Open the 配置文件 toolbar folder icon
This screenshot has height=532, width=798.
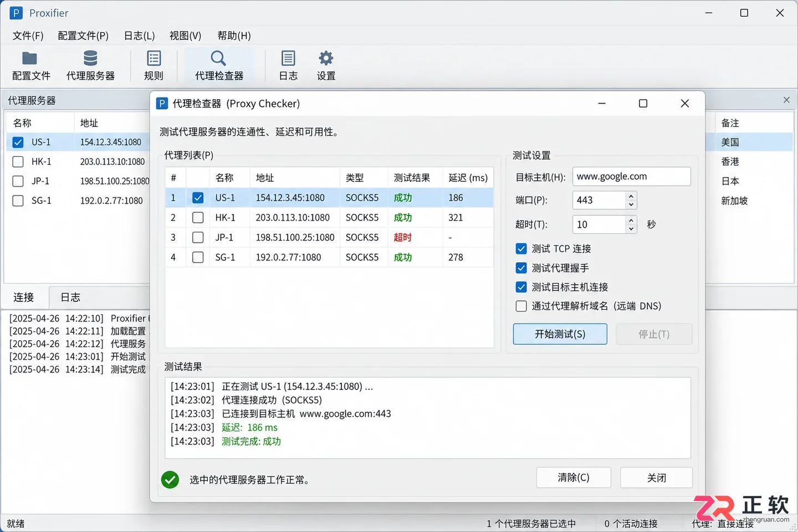pyautogui.click(x=29, y=58)
